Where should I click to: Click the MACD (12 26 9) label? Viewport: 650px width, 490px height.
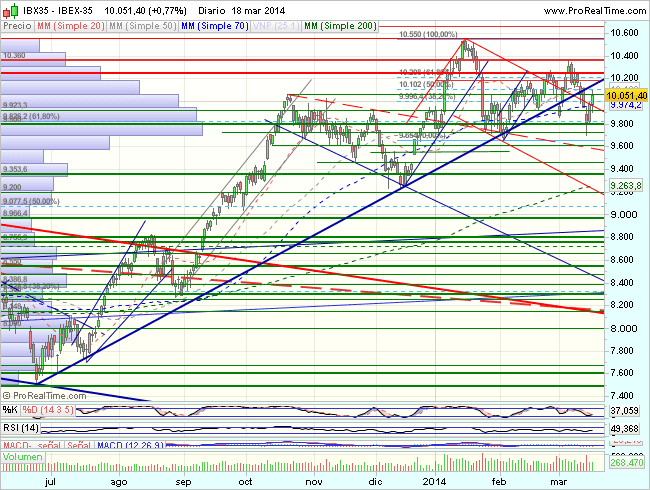(x=122, y=444)
